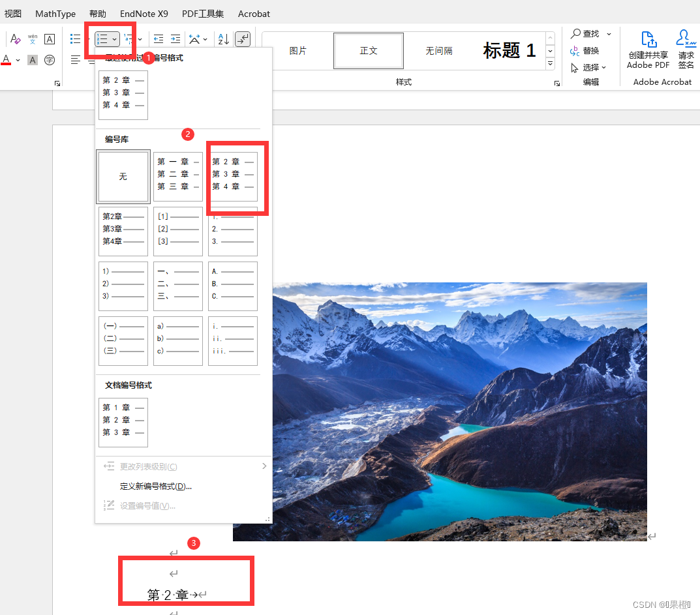Open the multilevel list dropdown arrow

(140, 40)
